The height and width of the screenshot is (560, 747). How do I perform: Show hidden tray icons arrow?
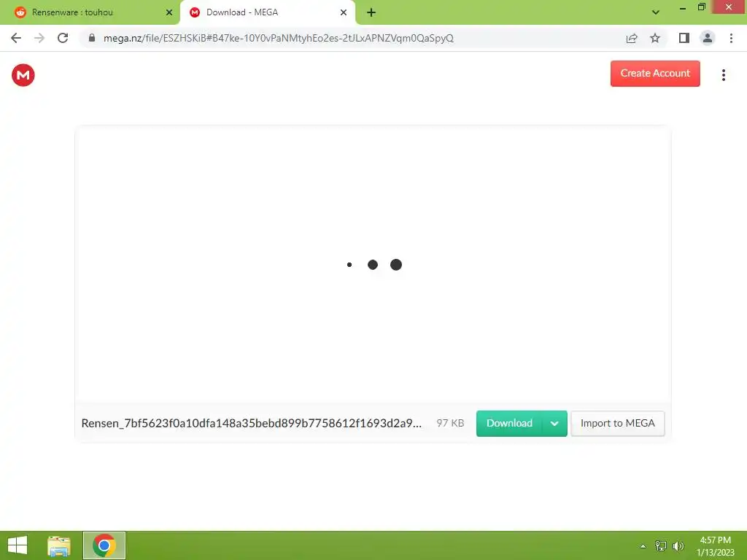coord(643,546)
